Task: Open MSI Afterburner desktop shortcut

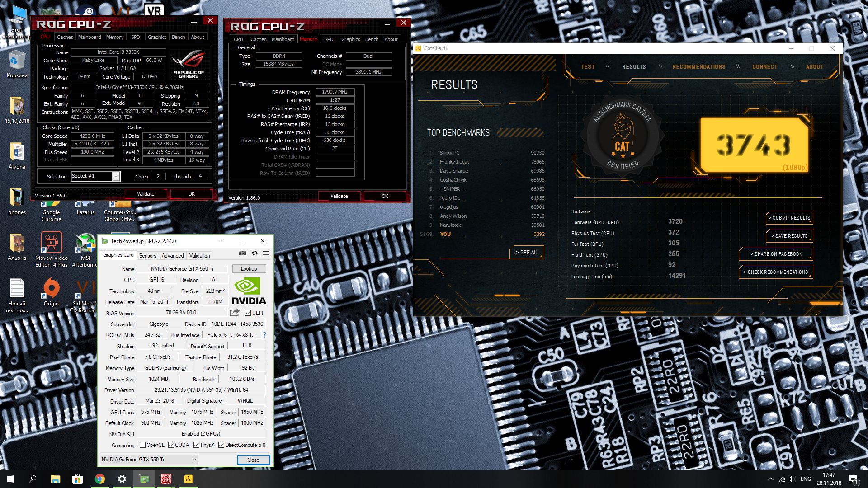Action: tap(85, 249)
